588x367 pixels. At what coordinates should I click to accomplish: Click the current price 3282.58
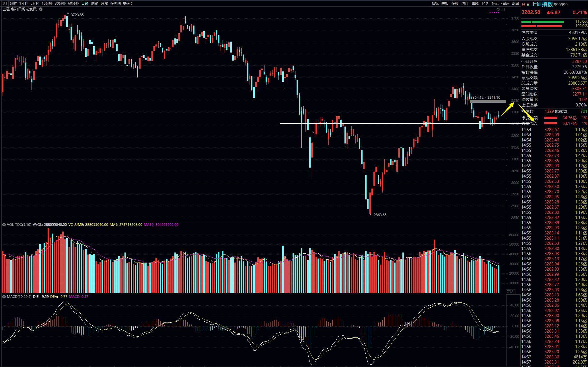531,12
